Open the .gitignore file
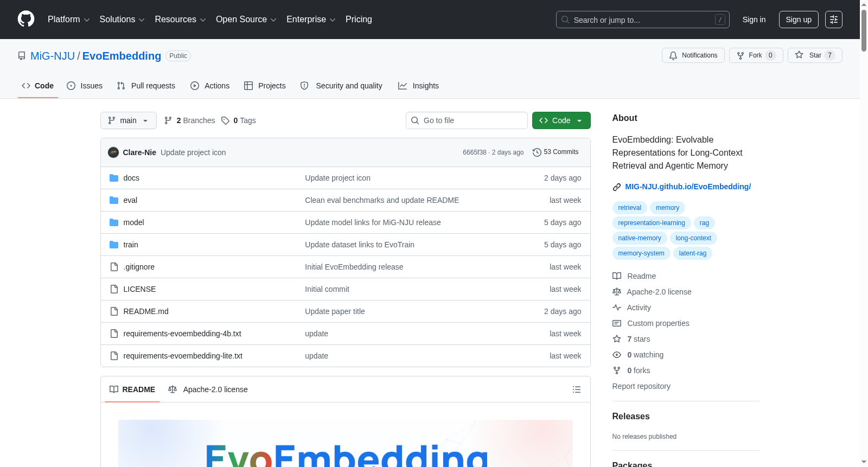 coord(139,267)
